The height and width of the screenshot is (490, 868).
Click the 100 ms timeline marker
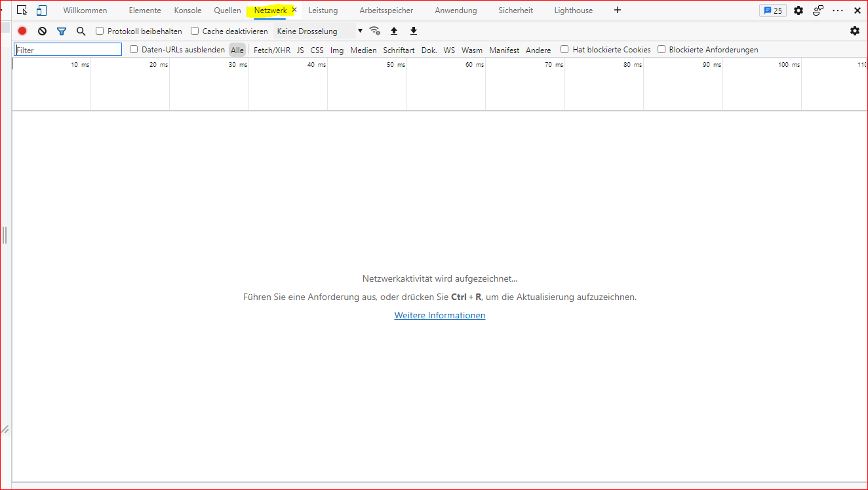point(789,64)
